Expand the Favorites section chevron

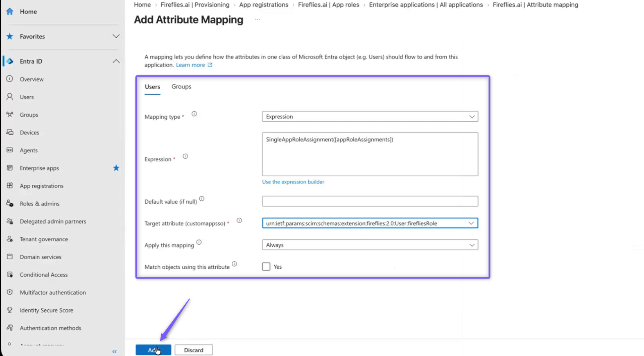116,36
